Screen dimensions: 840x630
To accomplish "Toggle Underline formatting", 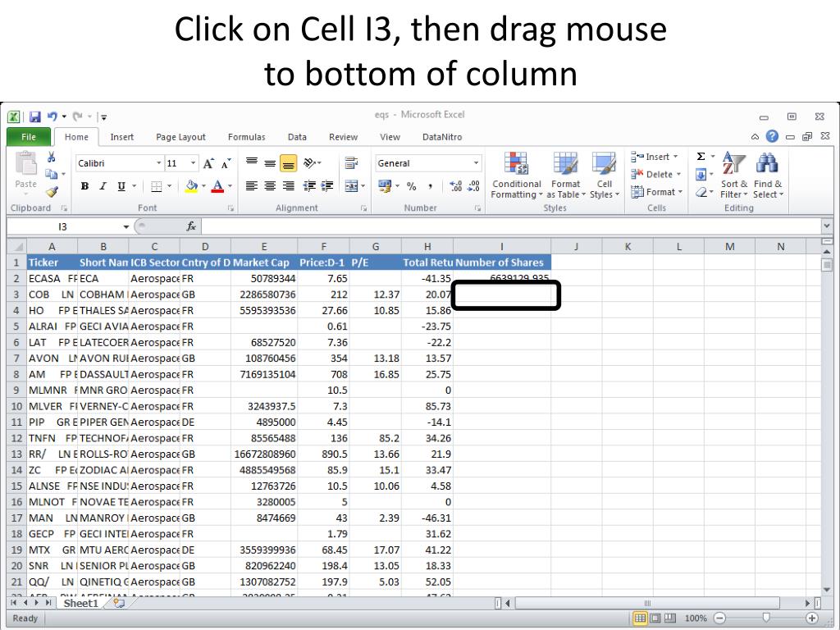I will click(121, 186).
